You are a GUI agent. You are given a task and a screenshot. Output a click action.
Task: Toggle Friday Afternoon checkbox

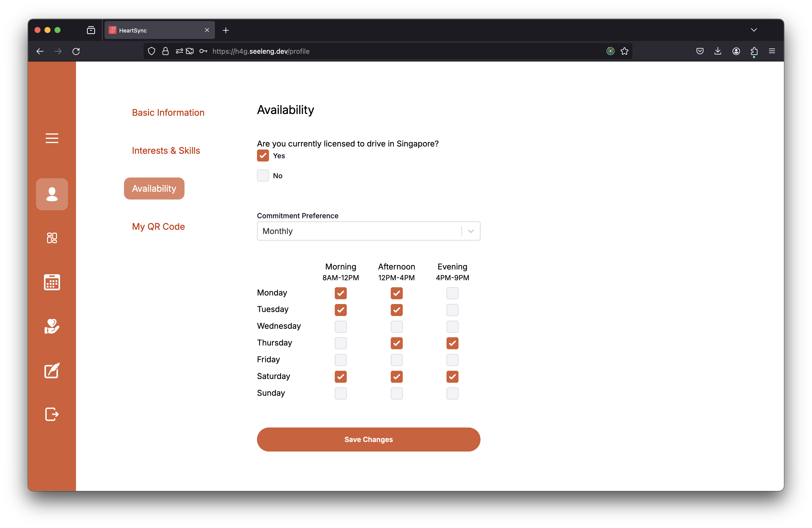(x=396, y=360)
